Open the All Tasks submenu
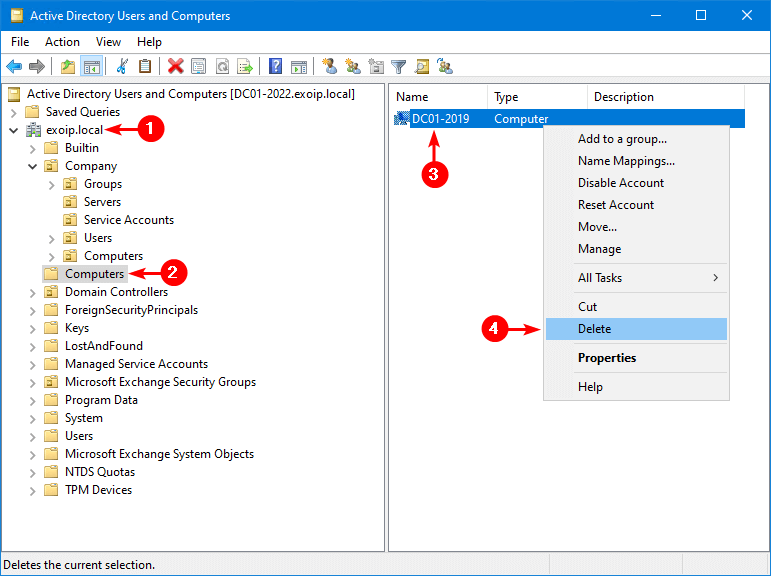The image size is (771, 576). click(x=636, y=278)
